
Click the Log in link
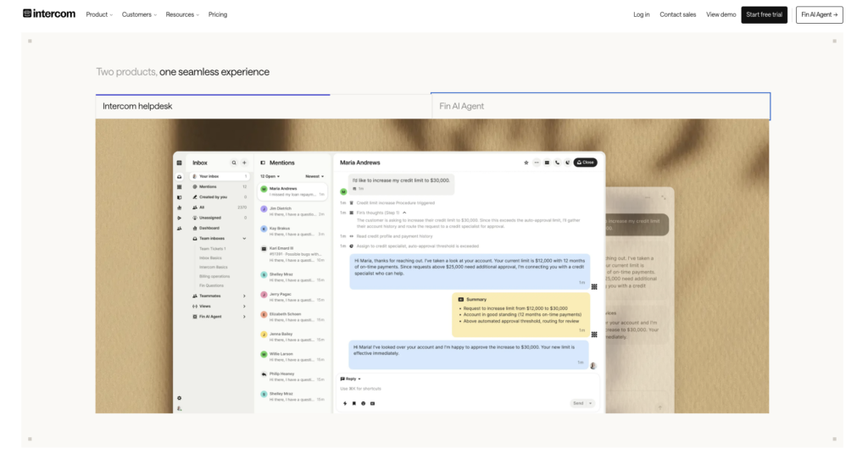(642, 14)
